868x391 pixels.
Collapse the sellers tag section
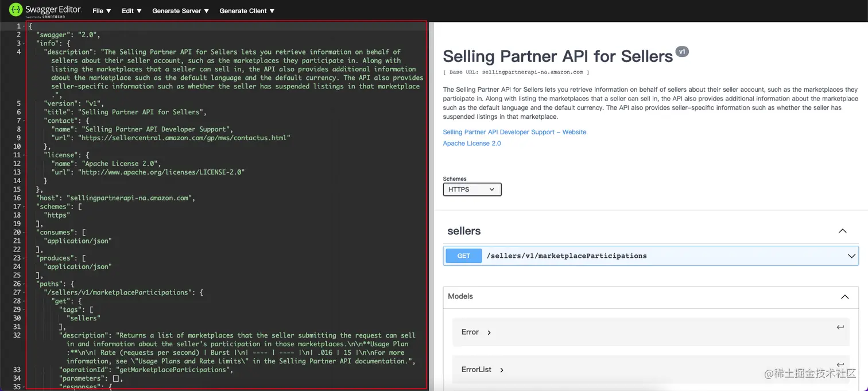coord(842,231)
